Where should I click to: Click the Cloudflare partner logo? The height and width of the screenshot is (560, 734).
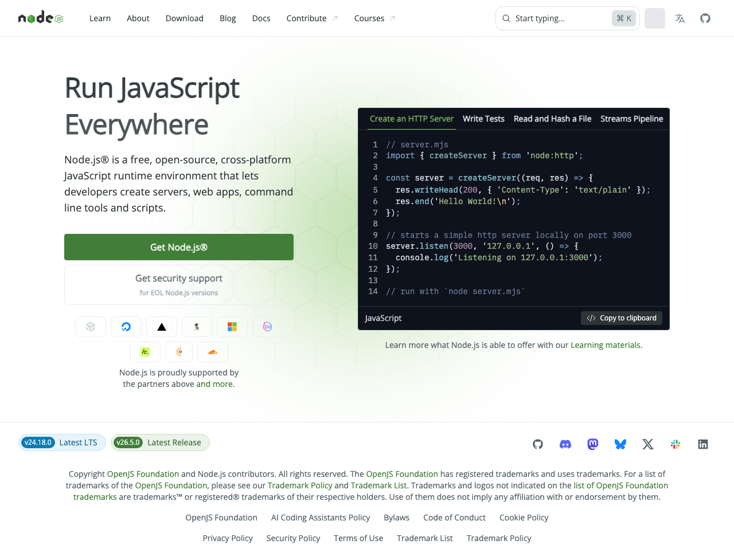click(213, 352)
